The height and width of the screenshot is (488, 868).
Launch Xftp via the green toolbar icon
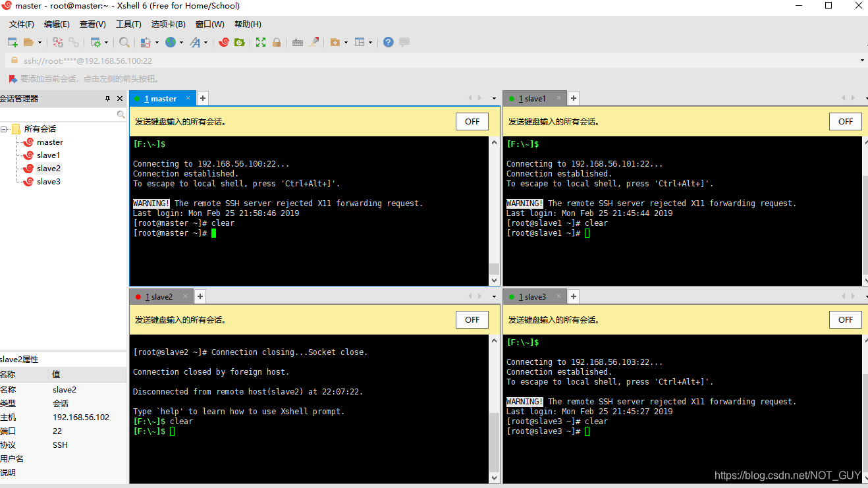tap(240, 42)
